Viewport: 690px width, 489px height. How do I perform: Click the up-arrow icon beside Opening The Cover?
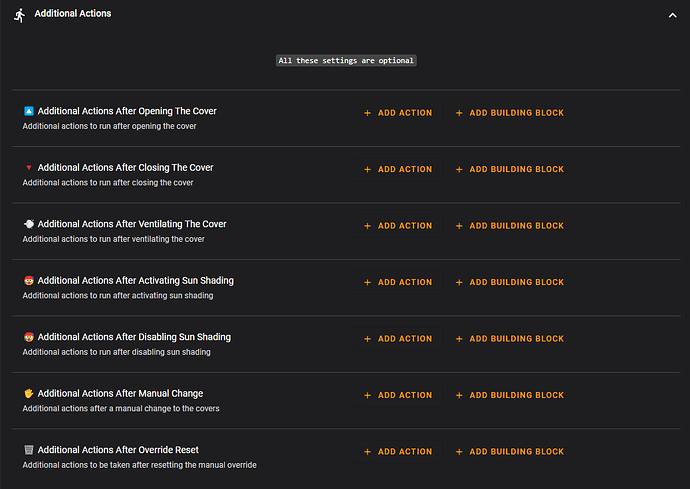pyautogui.click(x=29, y=111)
